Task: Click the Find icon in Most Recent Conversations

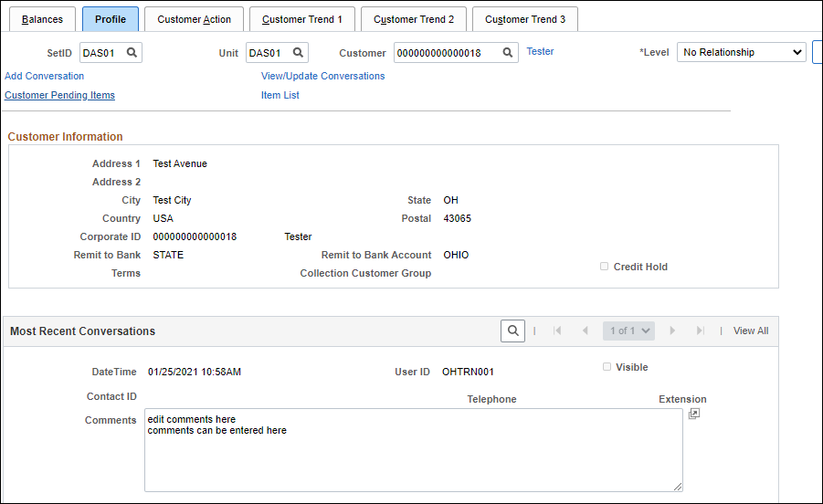Action: tap(512, 331)
